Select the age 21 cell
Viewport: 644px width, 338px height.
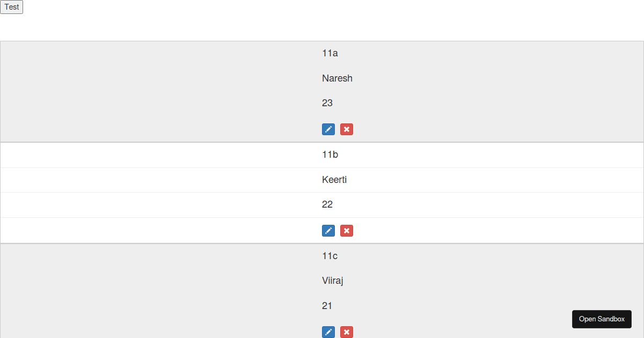(327, 306)
